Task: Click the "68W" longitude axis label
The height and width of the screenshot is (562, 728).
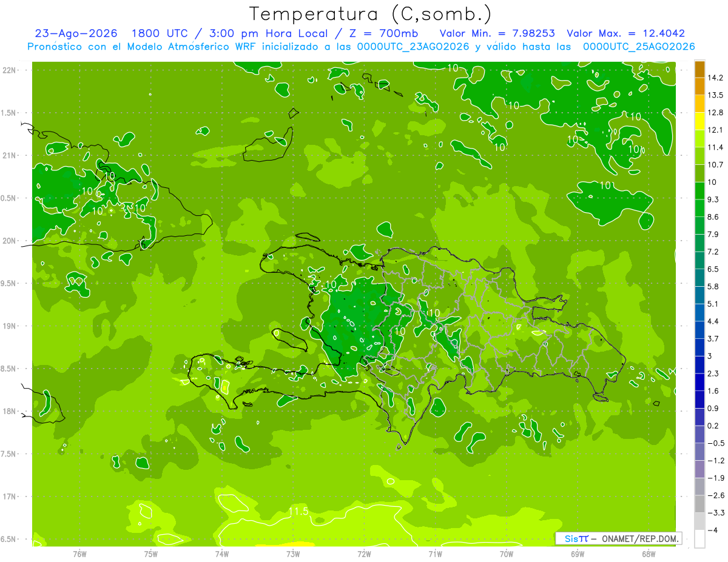Action: tap(649, 554)
